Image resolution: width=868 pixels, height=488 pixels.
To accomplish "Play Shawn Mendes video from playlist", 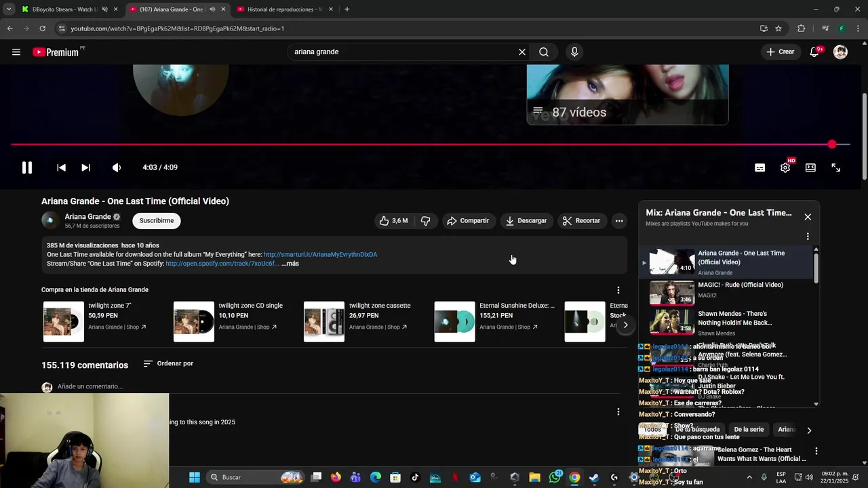I will 726,323.
